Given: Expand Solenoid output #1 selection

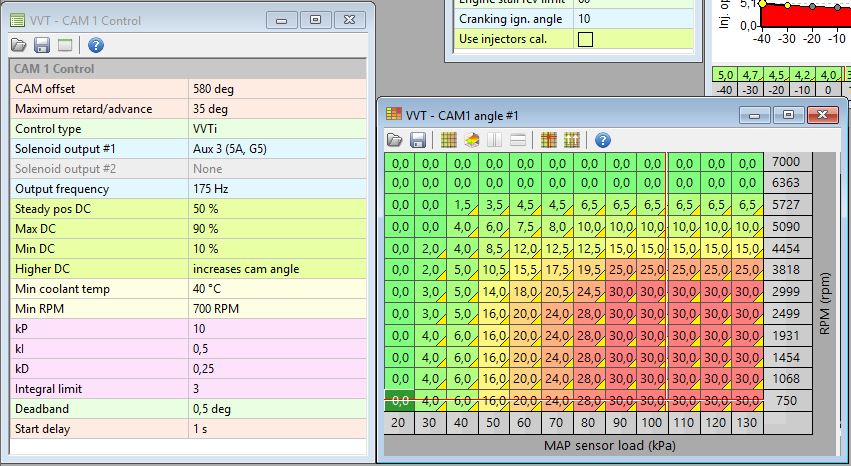Looking at the screenshot, I should 278,149.
